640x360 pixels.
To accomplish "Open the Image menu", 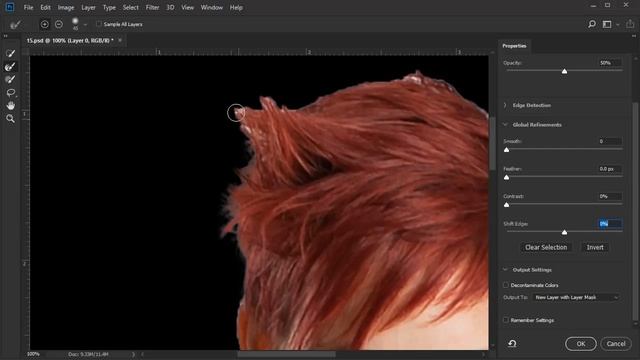I will tap(66, 7).
